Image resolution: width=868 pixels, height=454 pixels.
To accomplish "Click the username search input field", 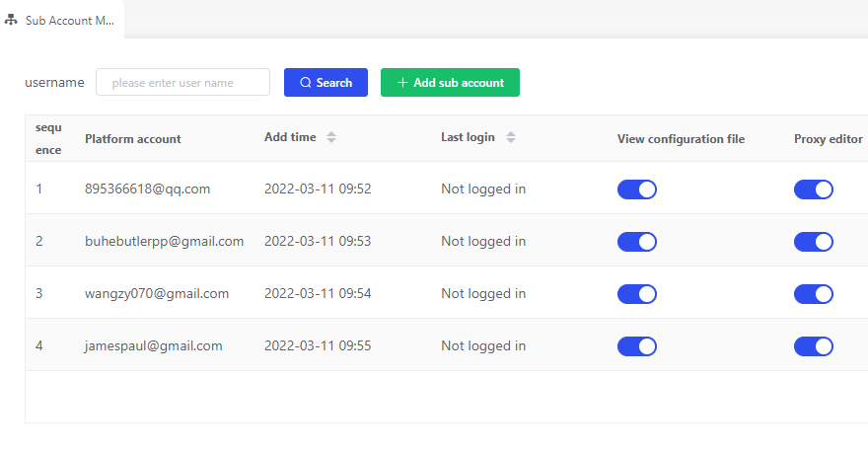I will coord(182,83).
